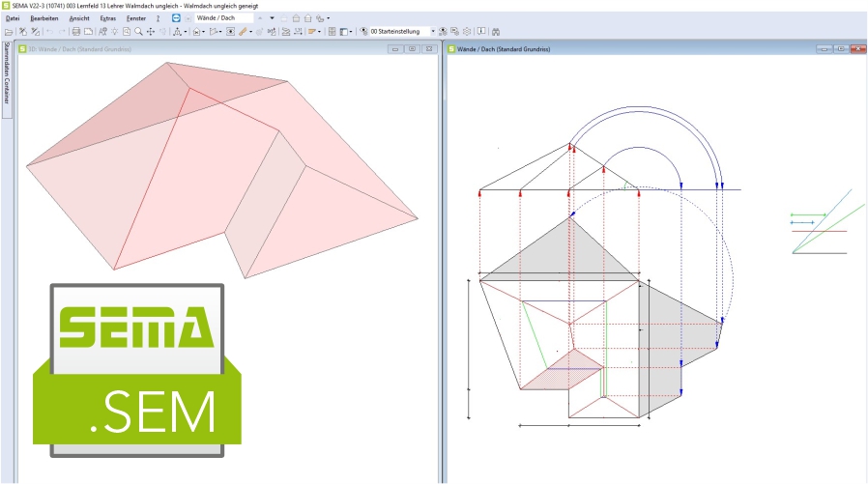
Task: Click the open file folder icon
Action: click(x=8, y=32)
